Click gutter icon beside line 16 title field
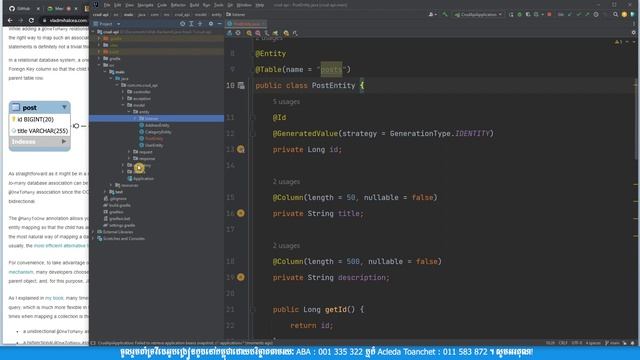The height and width of the screenshot is (360, 640). [241, 213]
